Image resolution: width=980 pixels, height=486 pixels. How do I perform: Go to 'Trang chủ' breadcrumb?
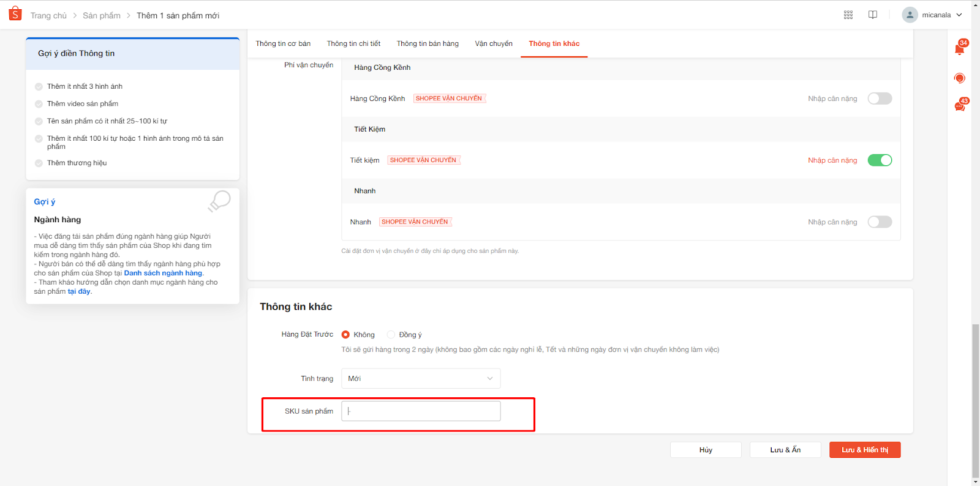[x=48, y=15]
